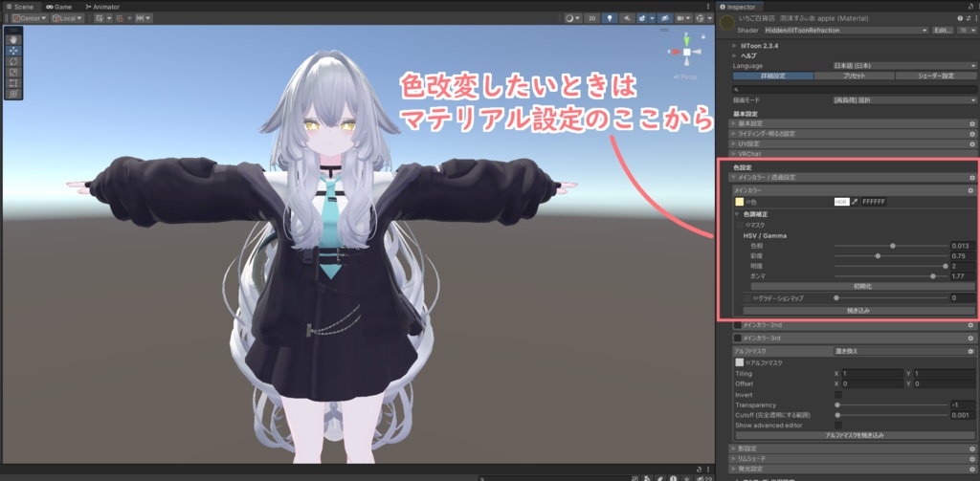Select the Scale tool
Screen dimensions: 980x481
[13, 72]
